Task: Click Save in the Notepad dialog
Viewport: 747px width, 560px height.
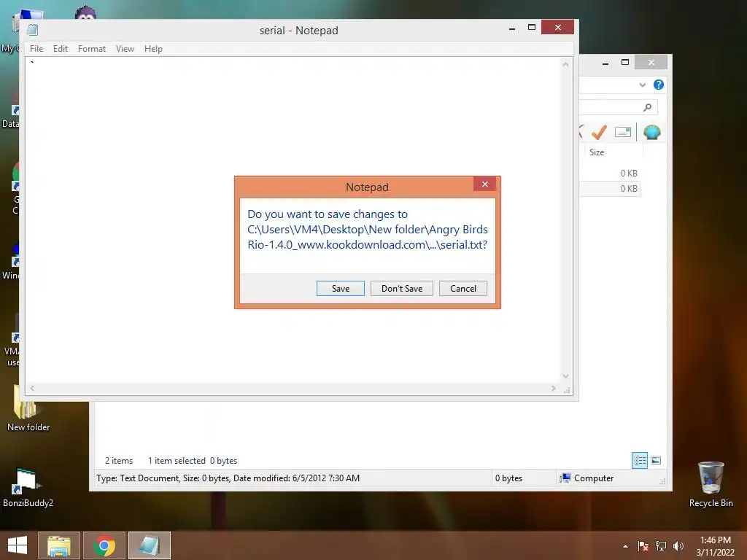Action: coord(340,288)
